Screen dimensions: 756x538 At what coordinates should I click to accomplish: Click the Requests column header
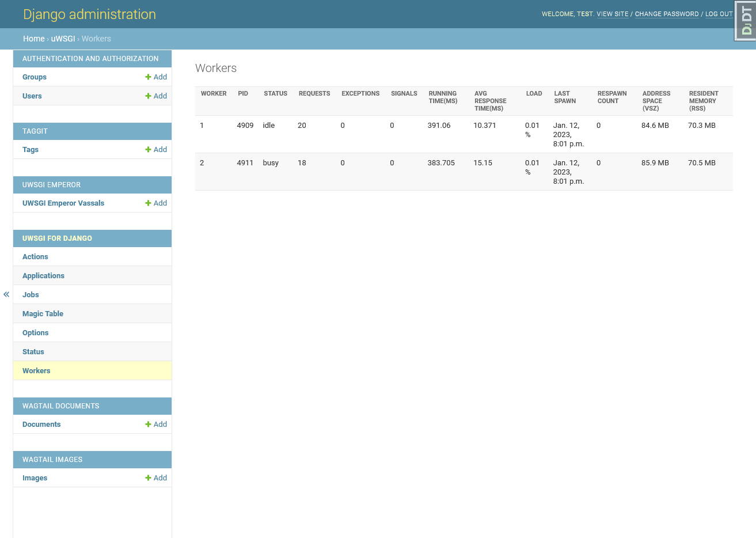pos(314,93)
